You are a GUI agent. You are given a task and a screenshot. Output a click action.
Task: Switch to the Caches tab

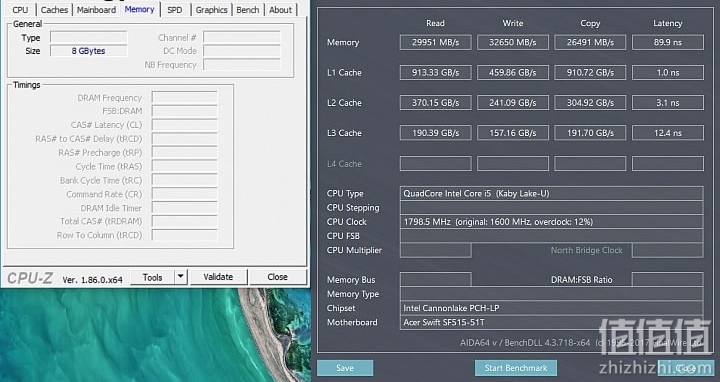coord(54,10)
